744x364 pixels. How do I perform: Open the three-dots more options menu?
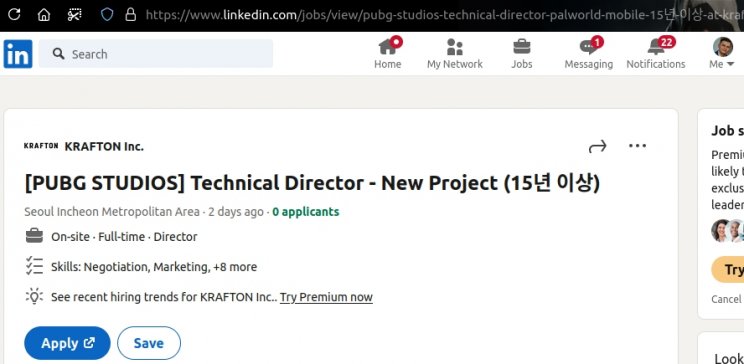point(637,146)
